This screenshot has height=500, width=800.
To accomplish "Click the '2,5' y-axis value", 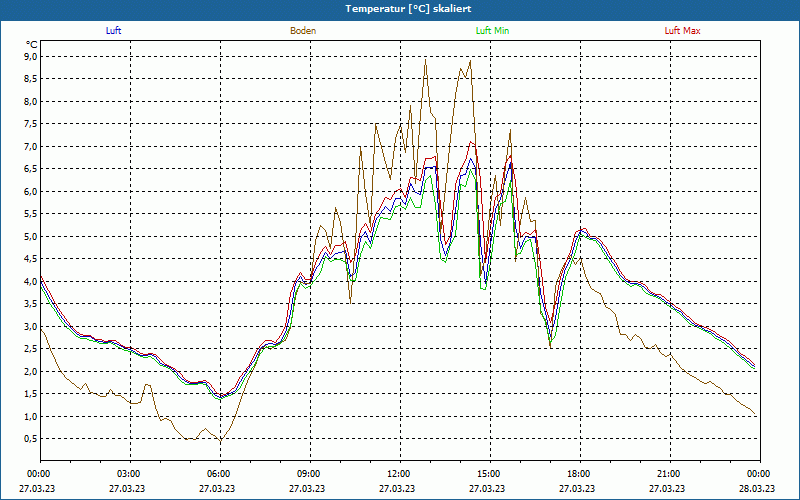I will (x=31, y=348).
